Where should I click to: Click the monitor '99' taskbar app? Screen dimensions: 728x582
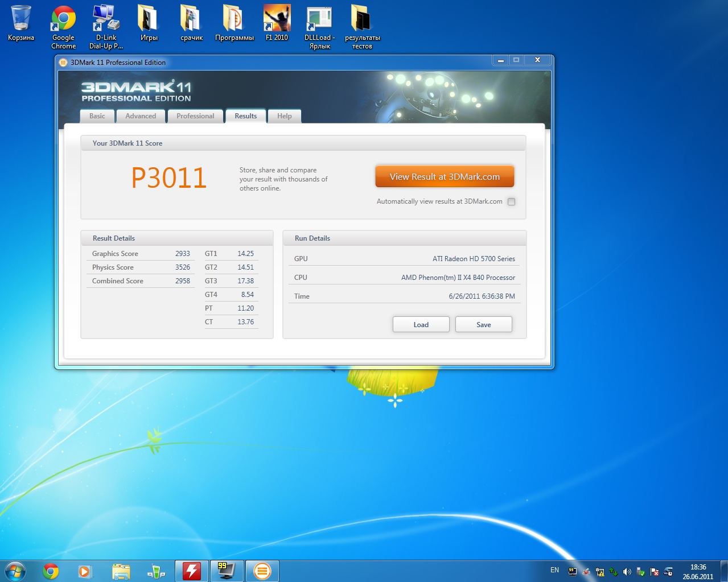(x=227, y=571)
